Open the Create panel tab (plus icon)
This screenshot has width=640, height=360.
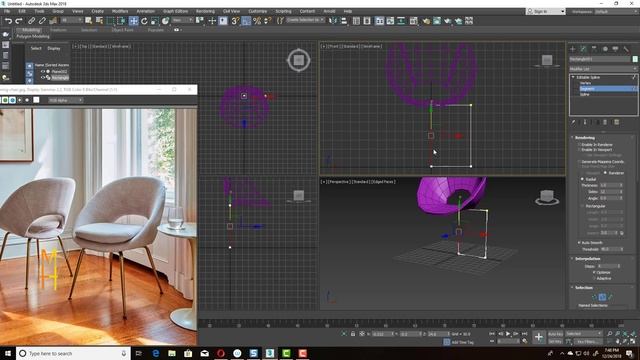[x=573, y=49]
